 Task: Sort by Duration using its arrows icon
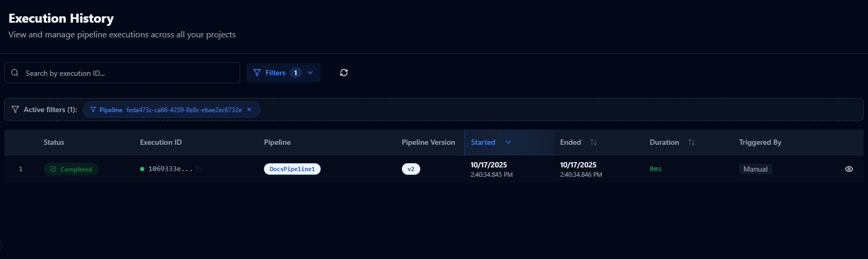click(692, 142)
